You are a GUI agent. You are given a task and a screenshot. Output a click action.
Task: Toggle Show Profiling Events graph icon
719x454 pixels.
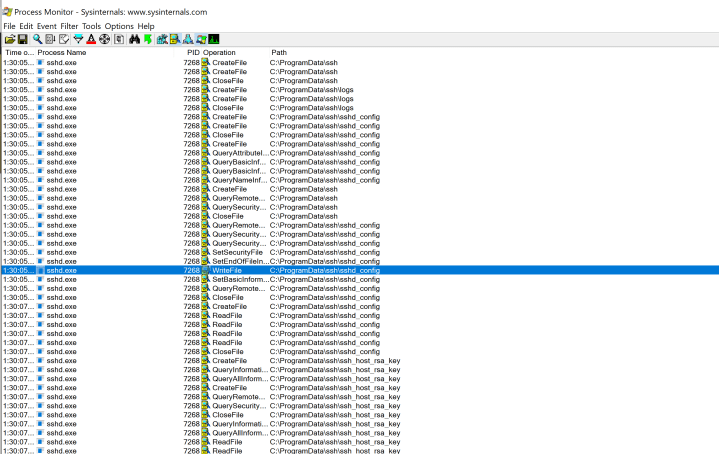pos(214,39)
